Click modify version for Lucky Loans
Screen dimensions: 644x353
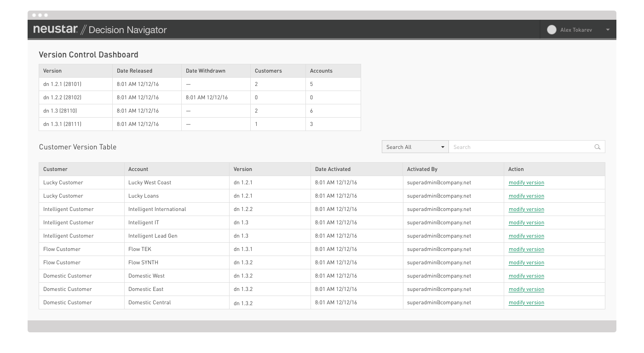pyautogui.click(x=526, y=196)
